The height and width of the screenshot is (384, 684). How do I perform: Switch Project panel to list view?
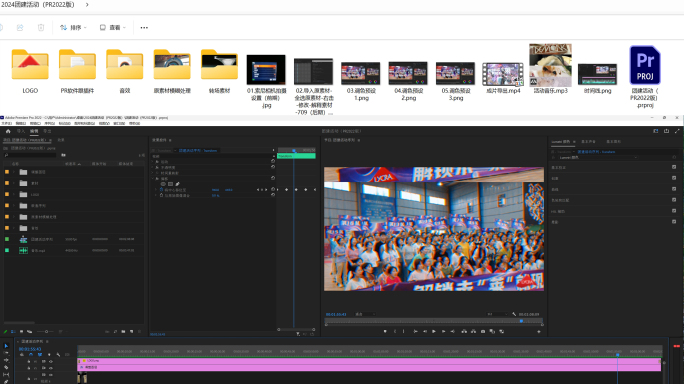13,332
